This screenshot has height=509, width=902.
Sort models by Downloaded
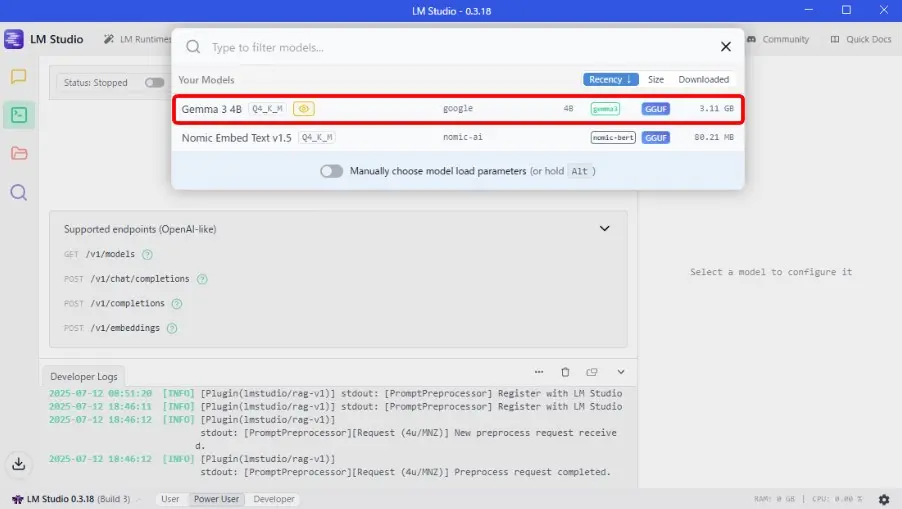[703, 79]
